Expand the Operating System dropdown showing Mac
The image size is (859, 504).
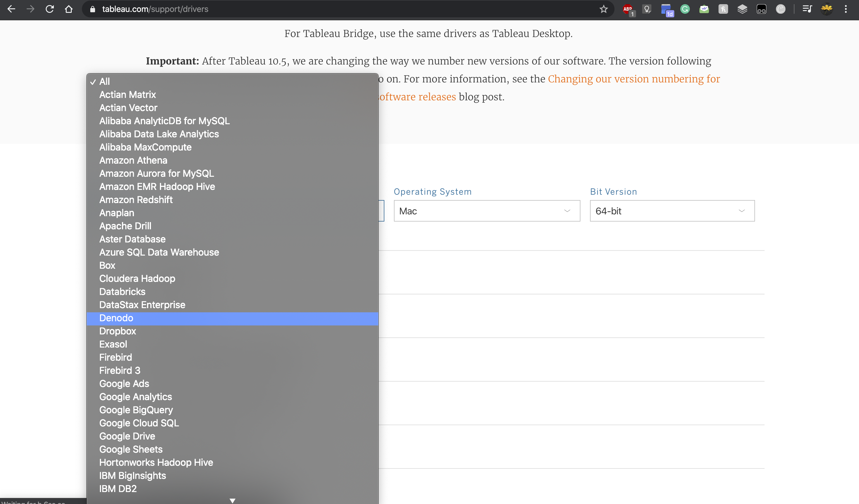(487, 211)
